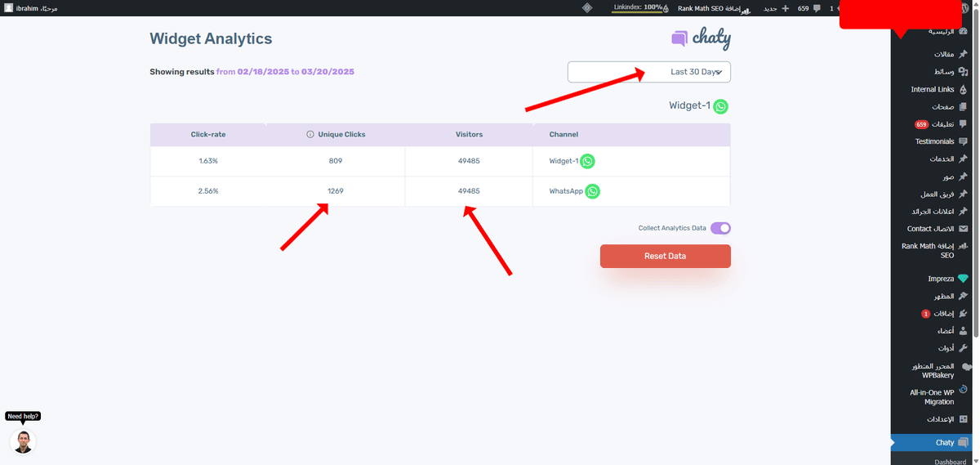
Task: Click Internal Links sidebar icon
Action: point(964,89)
